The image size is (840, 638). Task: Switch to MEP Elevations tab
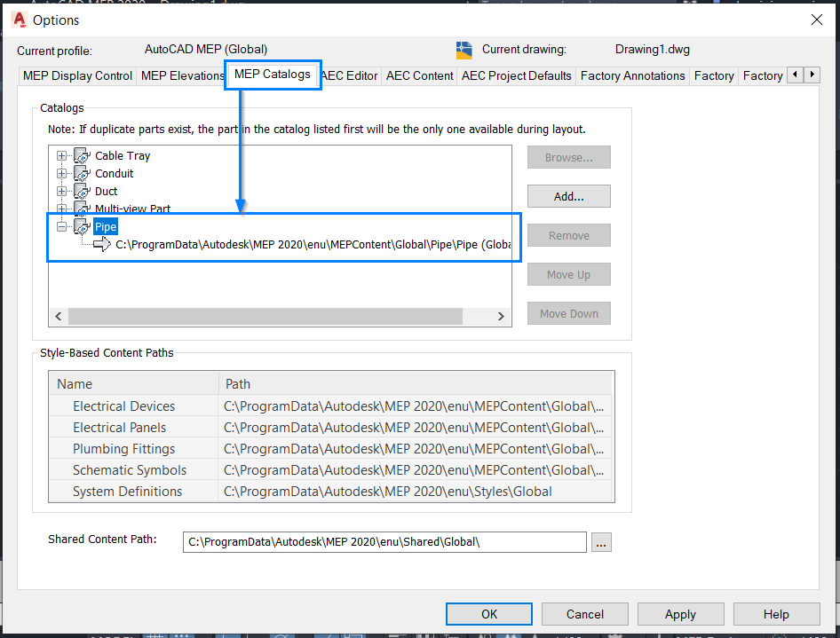tap(182, 76)
